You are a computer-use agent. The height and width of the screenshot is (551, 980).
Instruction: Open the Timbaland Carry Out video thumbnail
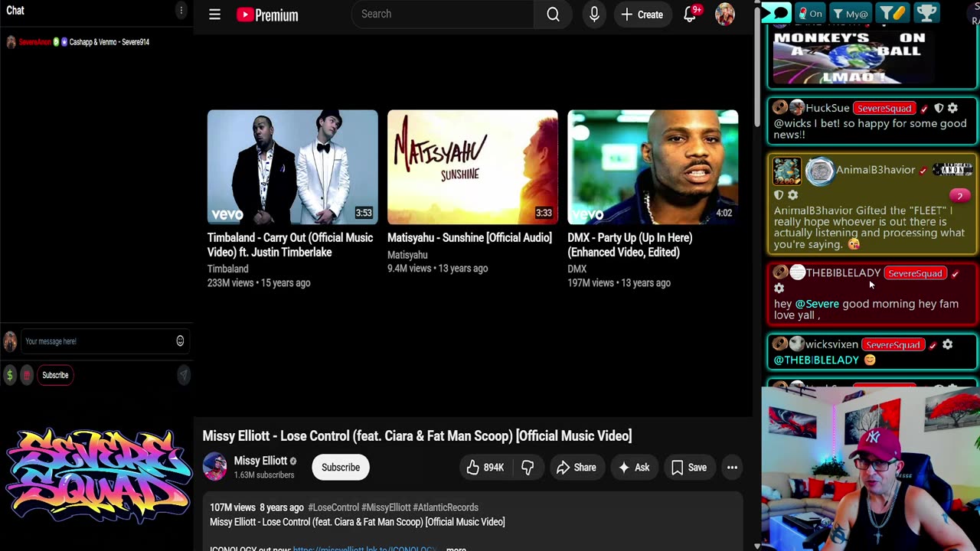[292, 167]
